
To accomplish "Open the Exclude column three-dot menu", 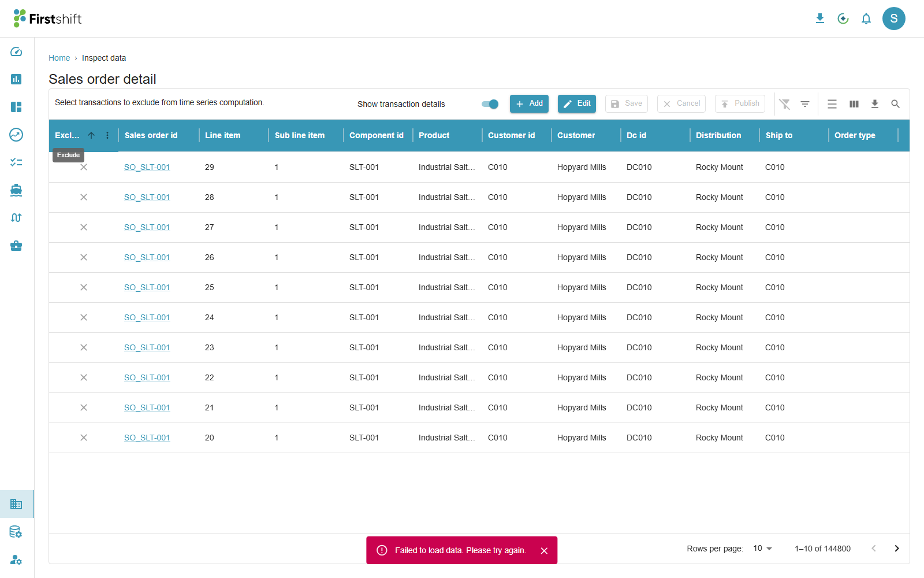I will (107, 135).
